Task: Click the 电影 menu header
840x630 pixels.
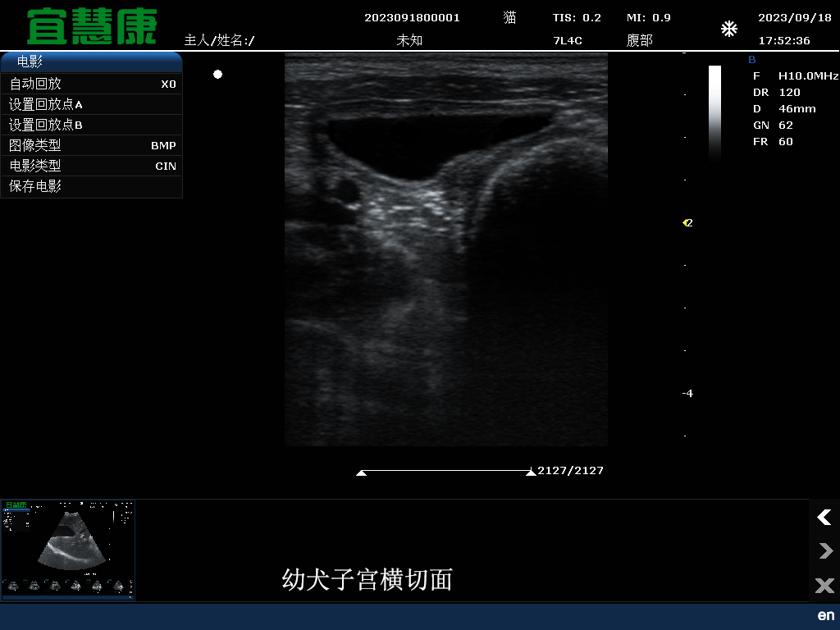Action: coord(91,62)
